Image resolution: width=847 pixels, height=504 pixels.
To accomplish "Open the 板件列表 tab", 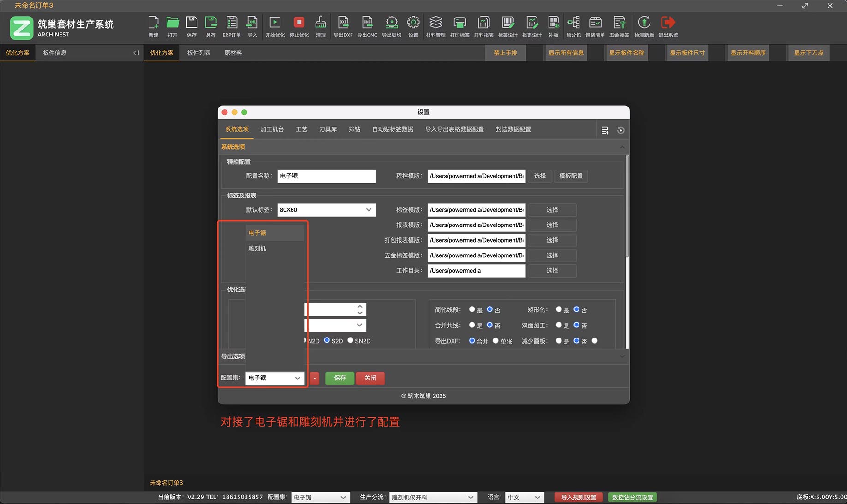I will pyautogui.click(x=199, y=53).
